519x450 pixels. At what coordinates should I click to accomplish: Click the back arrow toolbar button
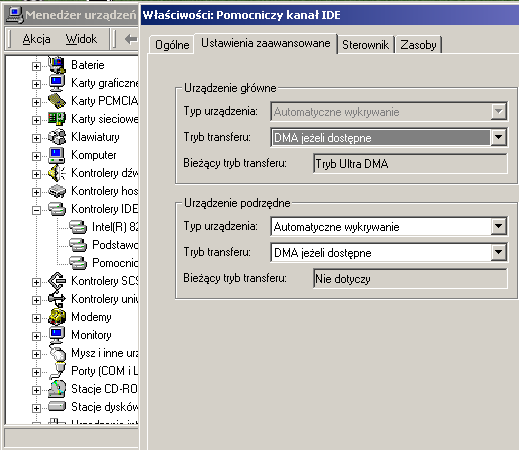pyautogui.click(x=131, y=39)
